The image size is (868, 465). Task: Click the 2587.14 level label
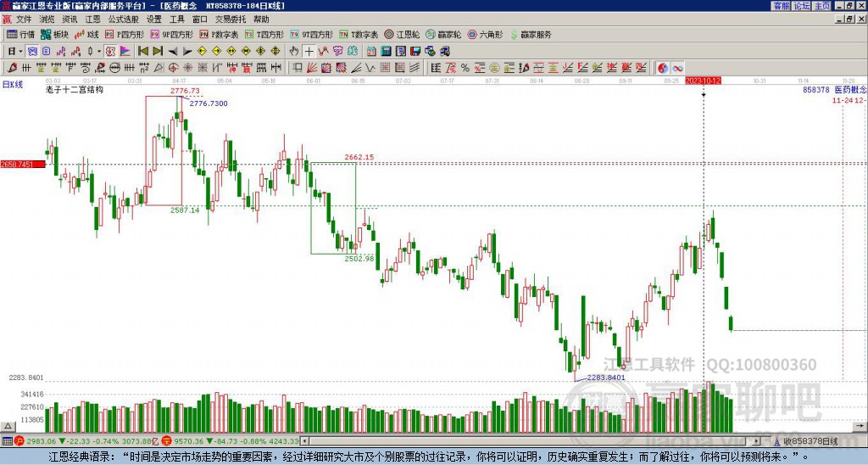pyautogui.click(x=185, y=210)
